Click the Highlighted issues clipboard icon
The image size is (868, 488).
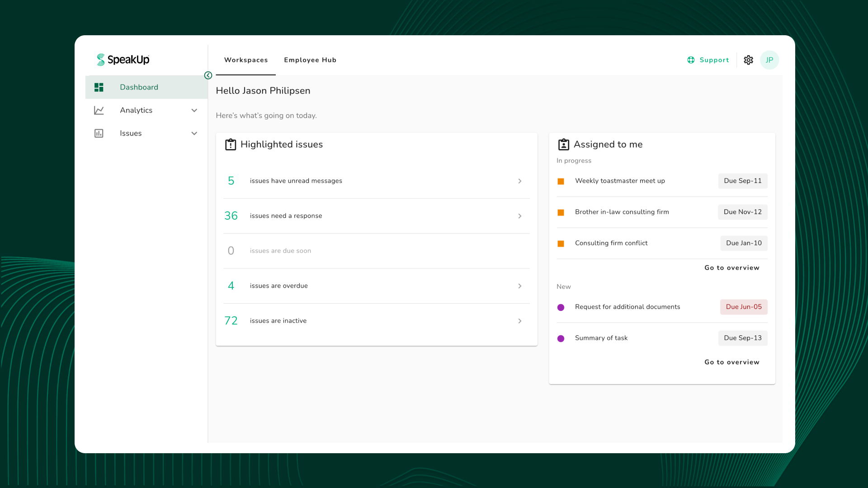point(231,145)
